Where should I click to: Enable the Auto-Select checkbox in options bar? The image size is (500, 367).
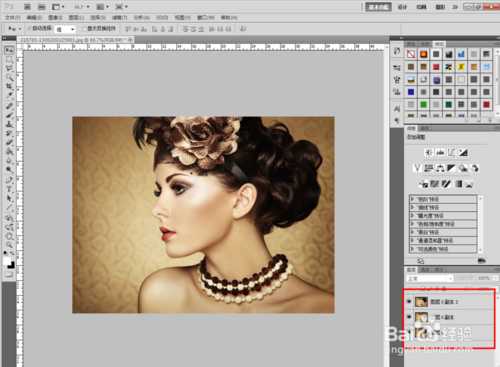coord(29,28)
